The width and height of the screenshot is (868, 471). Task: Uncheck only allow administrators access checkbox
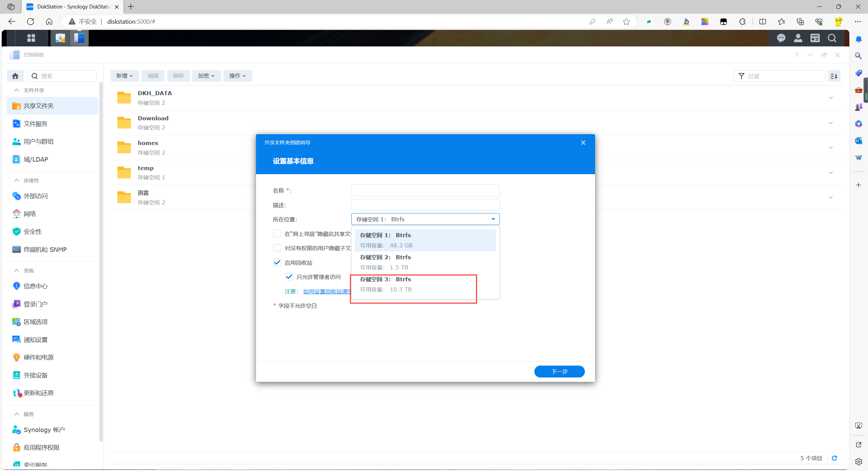coord(289,277)
